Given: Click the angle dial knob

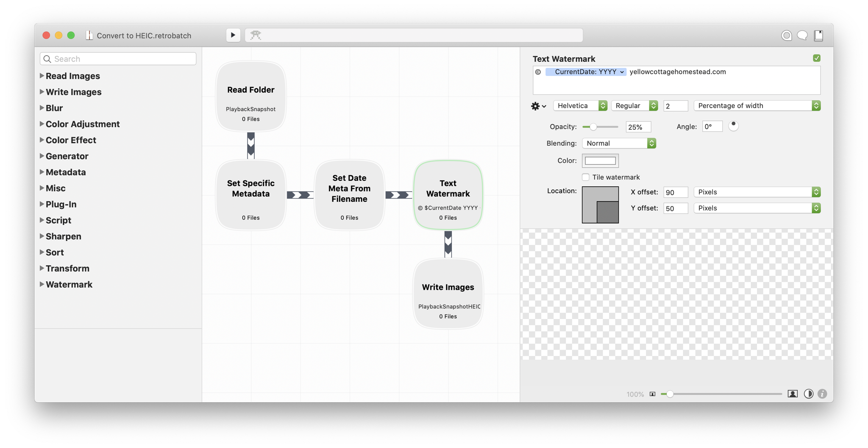Looking at the screenshot, I should [x=733, y=126].
